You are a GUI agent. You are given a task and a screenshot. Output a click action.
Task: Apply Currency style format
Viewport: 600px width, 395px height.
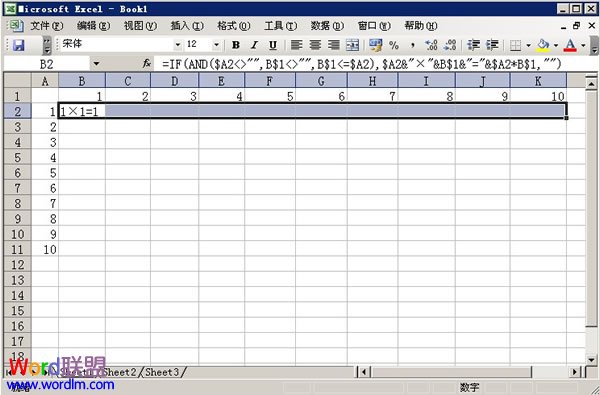point(376,45)
